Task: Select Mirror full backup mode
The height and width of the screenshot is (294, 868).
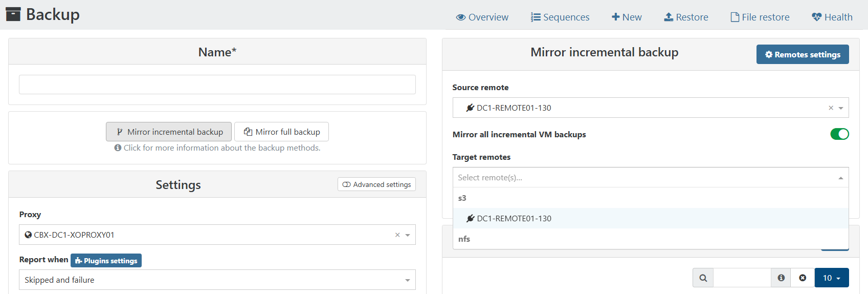Action: pyautogui.click(x=281, y=132)
